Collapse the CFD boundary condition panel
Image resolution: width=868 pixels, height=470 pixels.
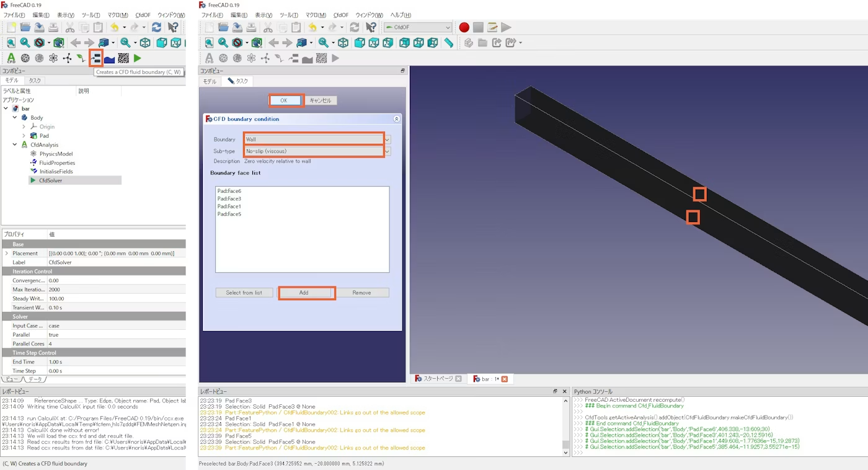click(397, 119)
